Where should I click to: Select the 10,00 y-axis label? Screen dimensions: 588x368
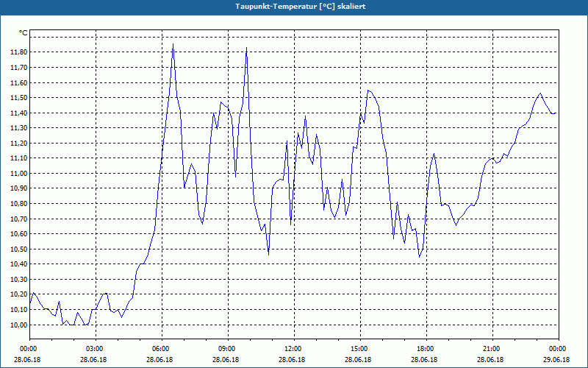tap(19, 325)
